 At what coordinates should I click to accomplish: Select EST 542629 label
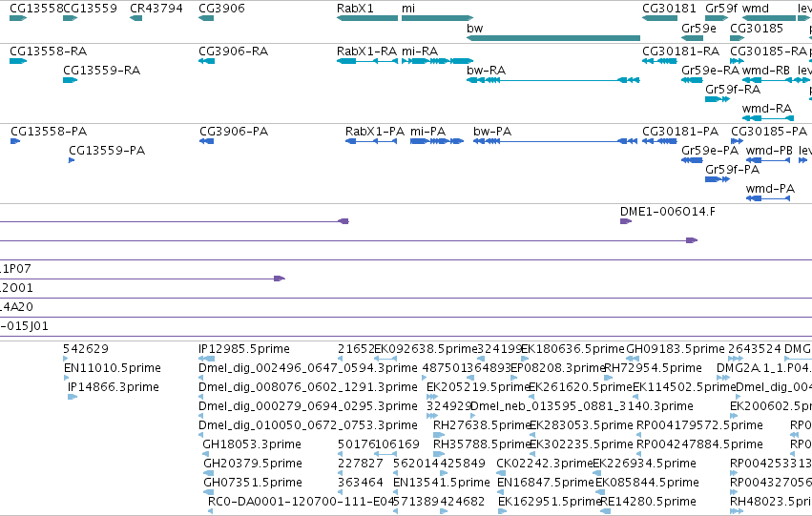pyautogui.click(x=86, y=349)
